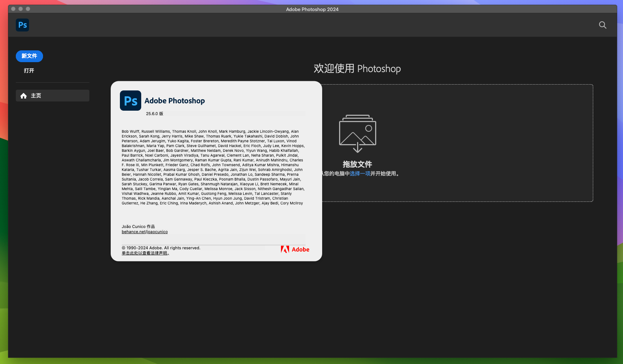The image size is (623, 364).
Task: Click the 打开 open button
Action: click(x=29, y=71)
